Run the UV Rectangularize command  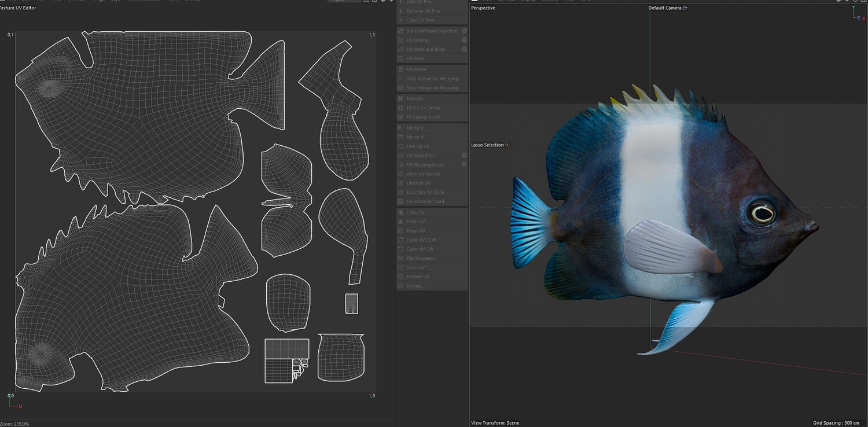click(432, 165)
